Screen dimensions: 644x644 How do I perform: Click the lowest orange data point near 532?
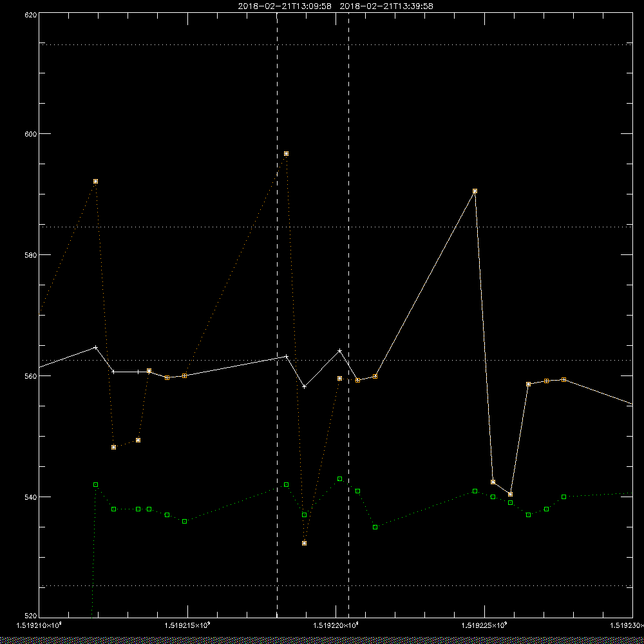[x=305, y=543]
